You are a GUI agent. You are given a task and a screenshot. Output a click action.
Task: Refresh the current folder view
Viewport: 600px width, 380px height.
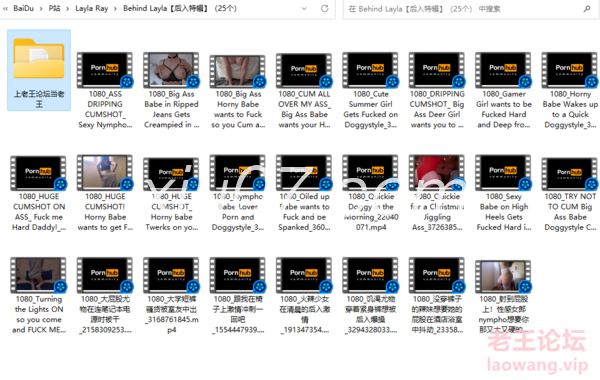coord(324,8)
